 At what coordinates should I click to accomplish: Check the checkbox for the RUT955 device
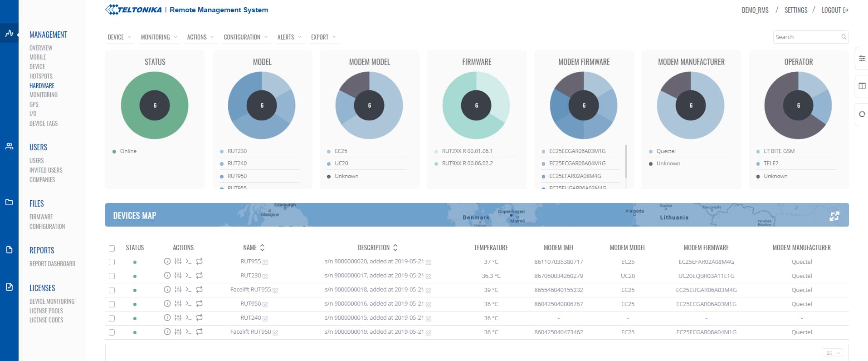click(112, 262)
